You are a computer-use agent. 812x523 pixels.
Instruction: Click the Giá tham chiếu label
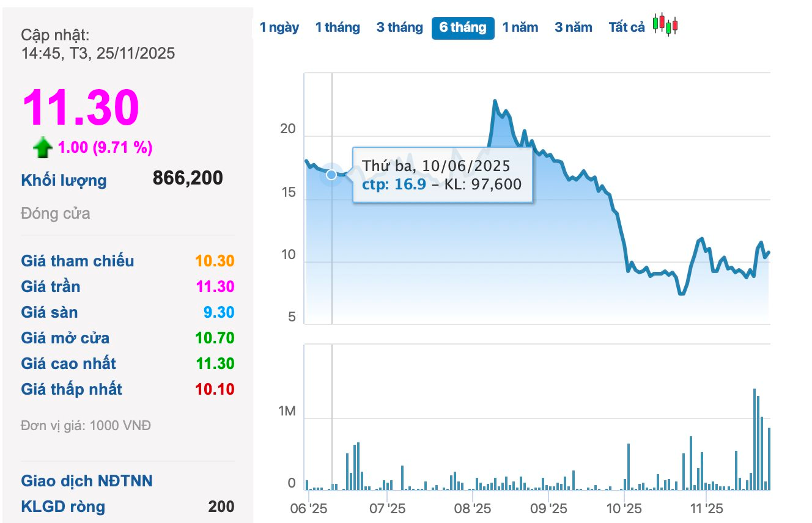tap(78, 261)
